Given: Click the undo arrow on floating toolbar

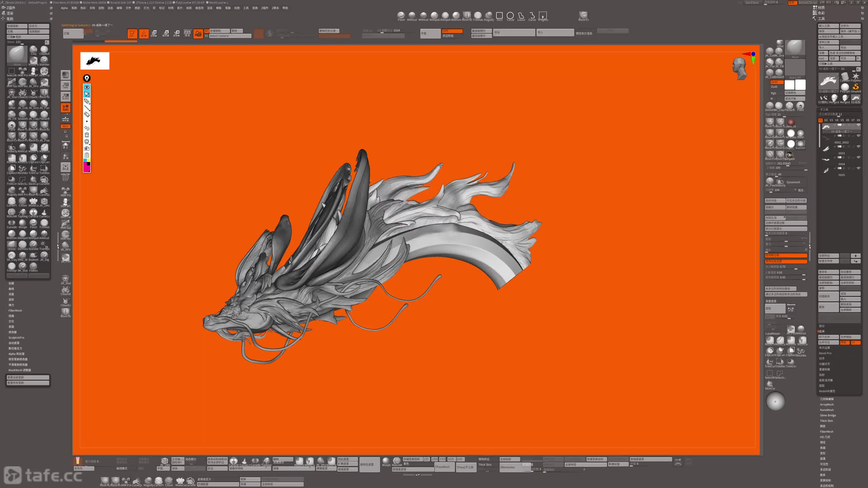Looking at the screenshot, I should pos(87,128).
